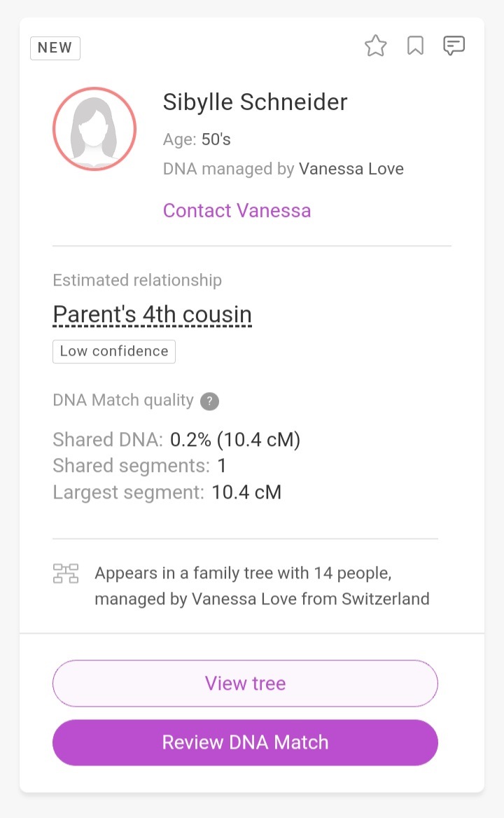
Task: Click the DNA Match quality help icon
Action: tap(209, 401)
